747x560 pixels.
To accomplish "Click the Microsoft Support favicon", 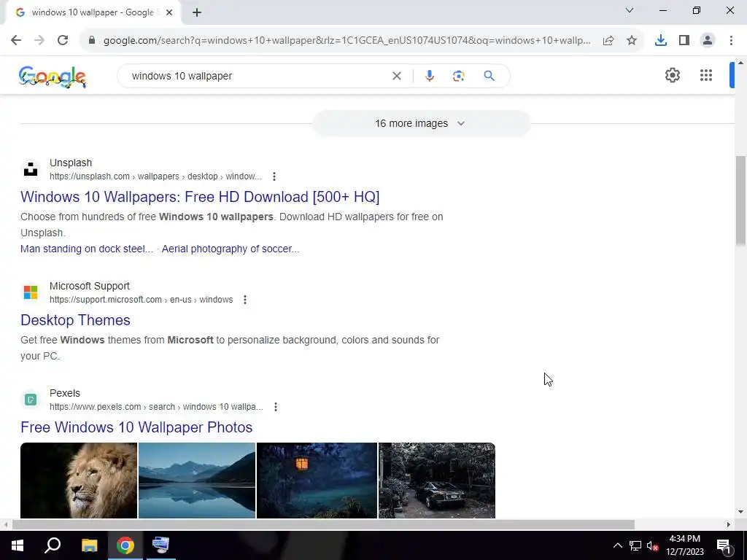I will [31, 292].
